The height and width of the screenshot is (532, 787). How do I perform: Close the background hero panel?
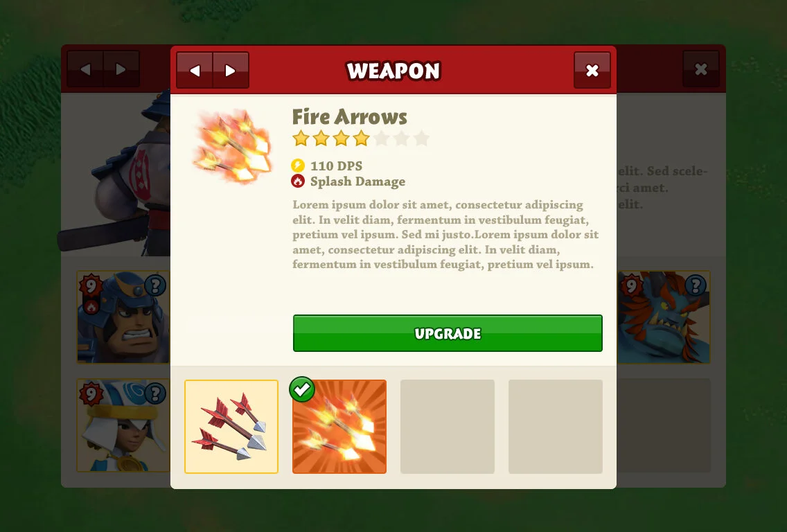coord(701,69)
